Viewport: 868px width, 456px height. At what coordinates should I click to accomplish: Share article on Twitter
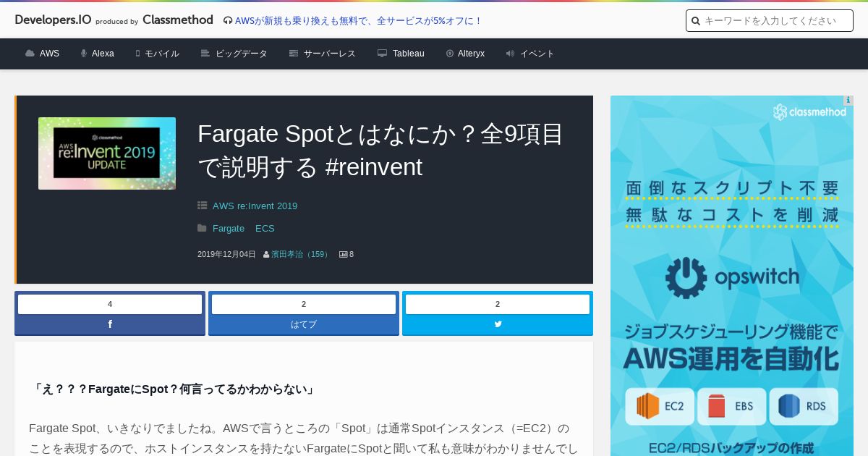click(x=498, y=324)
